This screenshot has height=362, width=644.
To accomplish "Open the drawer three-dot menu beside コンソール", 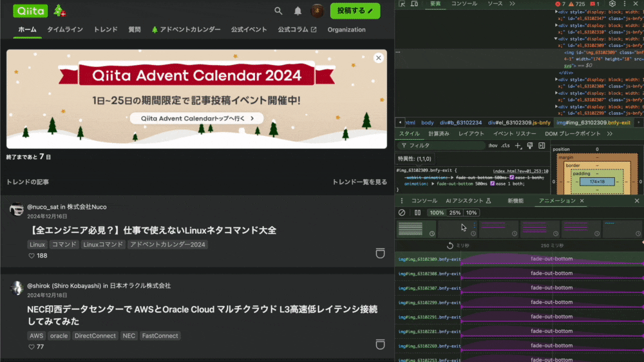I will [x=402, y=201].
